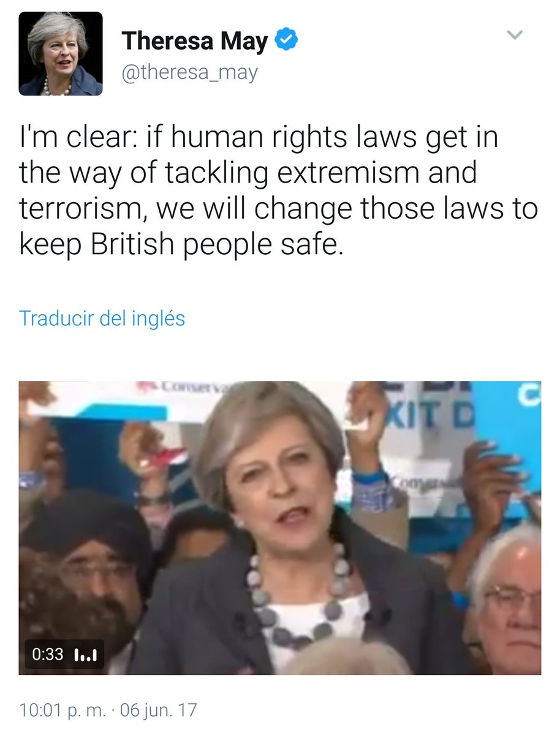Screen dimensions: 560x735
Task: Click the blue verified badge icon
Action: coord(287,40)
